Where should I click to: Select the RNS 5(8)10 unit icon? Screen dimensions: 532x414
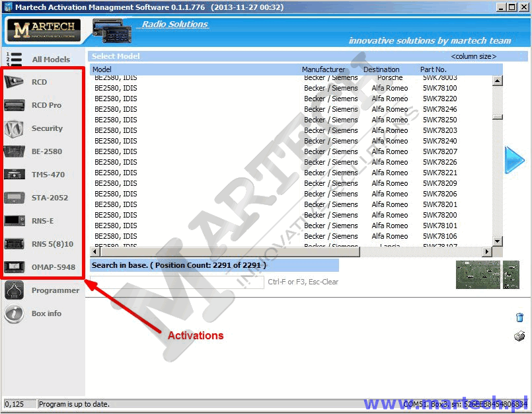pyautogui.click(x=15, y=244)
